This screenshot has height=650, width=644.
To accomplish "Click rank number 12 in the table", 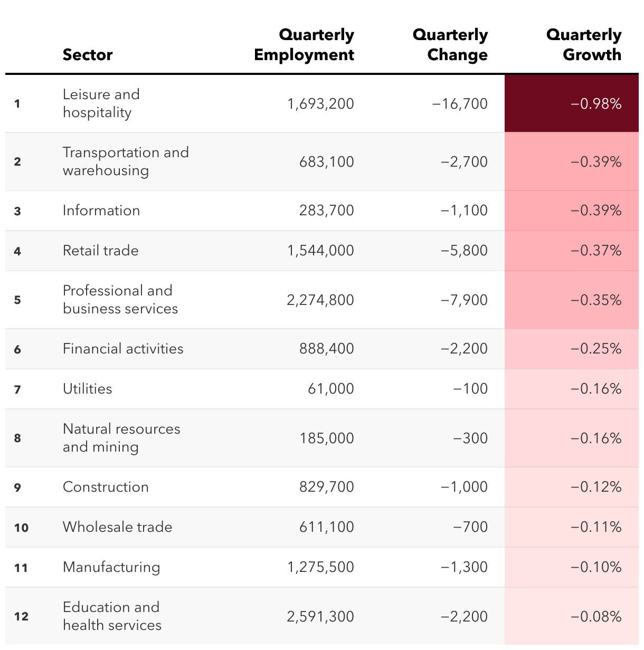I will pos(21,617).
